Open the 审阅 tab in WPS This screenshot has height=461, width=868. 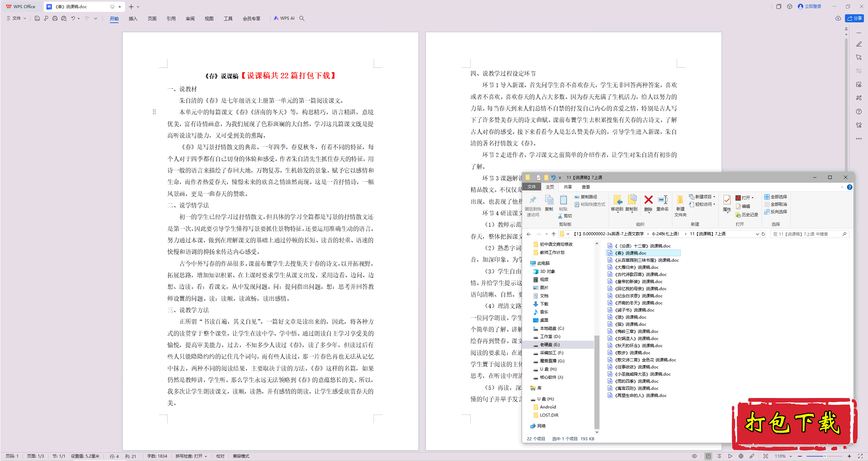click(x=190, y=19)
